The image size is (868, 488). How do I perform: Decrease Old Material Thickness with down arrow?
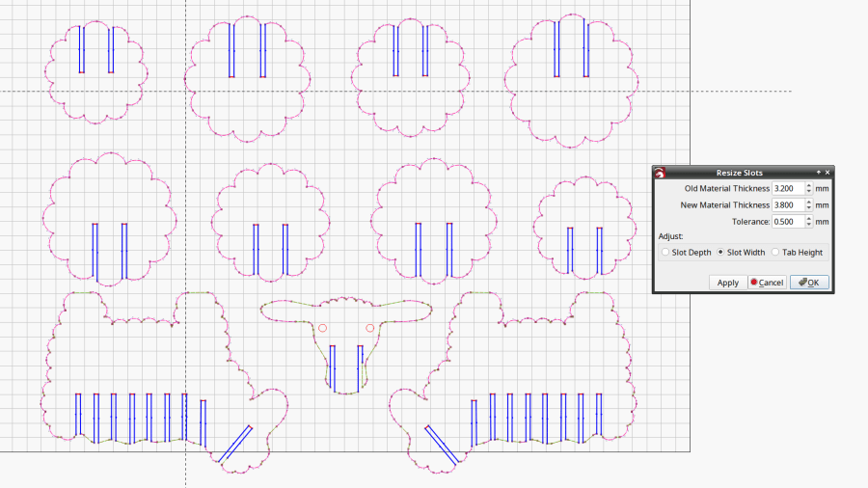809,192
